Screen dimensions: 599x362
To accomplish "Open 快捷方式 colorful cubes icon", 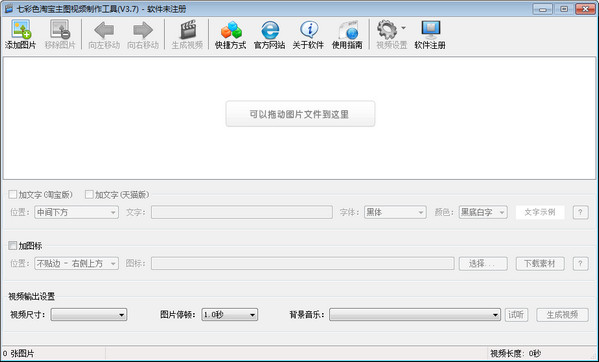I will click(x=231, y=30).
